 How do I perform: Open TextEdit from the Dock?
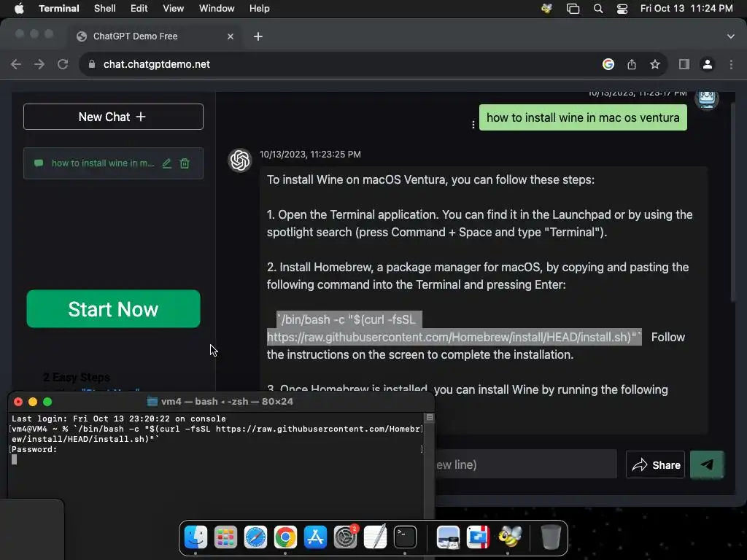(376, 537)
